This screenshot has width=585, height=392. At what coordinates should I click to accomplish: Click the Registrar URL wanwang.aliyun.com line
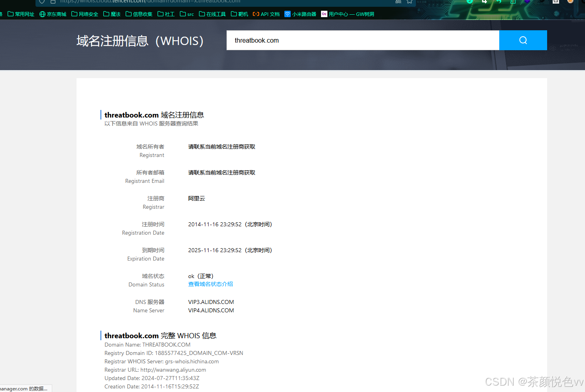click(x=155, y=370)
